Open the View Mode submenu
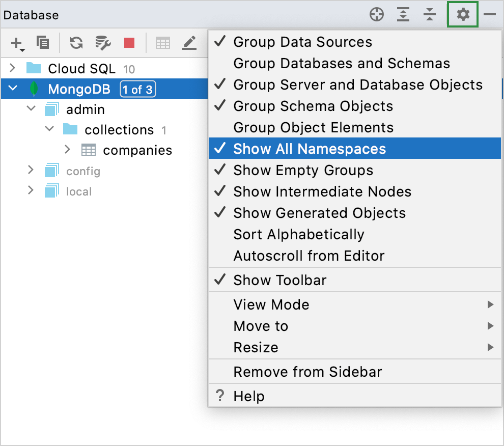Image resolution: width=504 pixels, height=446 pixels. tap(271, 304)
